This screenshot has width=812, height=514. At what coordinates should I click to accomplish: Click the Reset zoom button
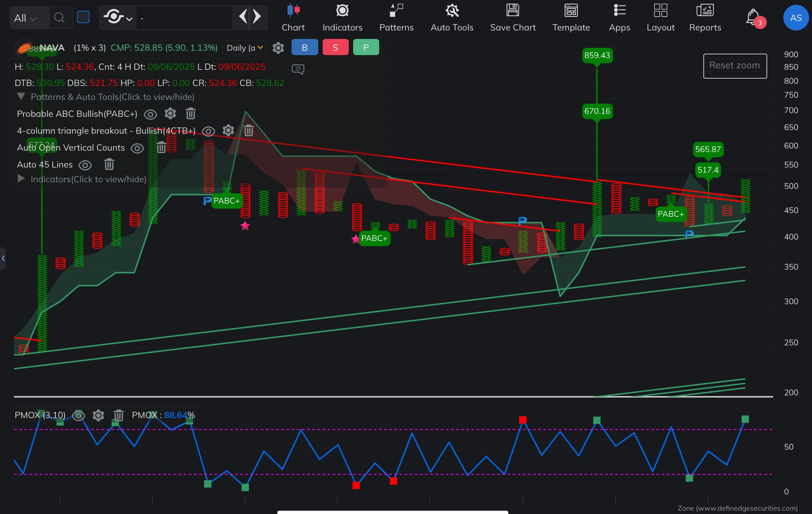click(x=735, y=66)
